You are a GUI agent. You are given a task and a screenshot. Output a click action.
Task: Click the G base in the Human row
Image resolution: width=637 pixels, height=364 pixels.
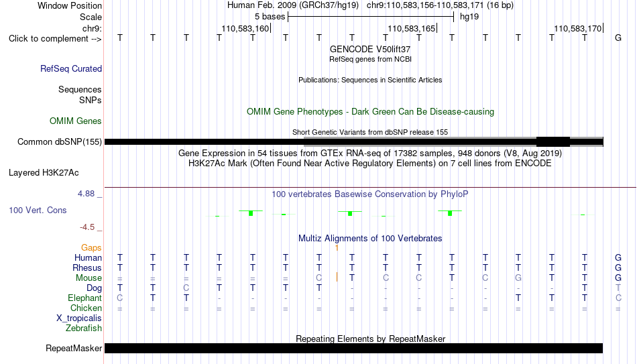pos(618,257)
